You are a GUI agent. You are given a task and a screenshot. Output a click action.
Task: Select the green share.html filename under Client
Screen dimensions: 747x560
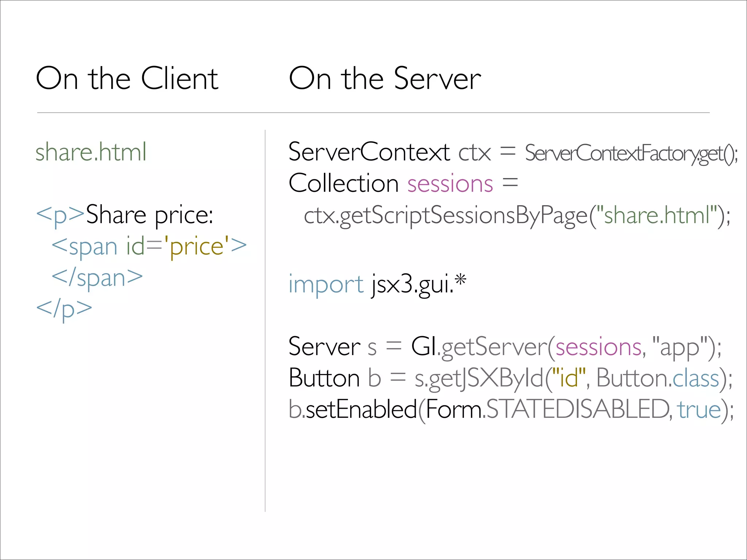coord(91,152)
